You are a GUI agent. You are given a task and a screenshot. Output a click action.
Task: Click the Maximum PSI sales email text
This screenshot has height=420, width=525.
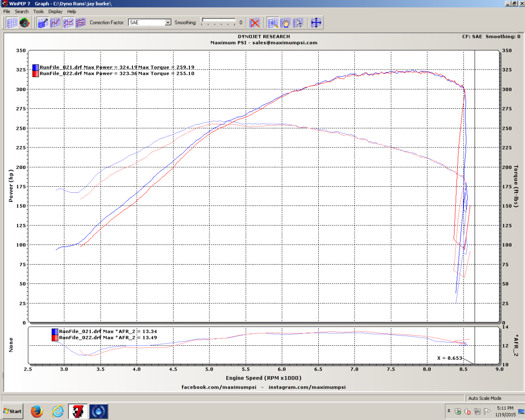click(x=264, y=43)
